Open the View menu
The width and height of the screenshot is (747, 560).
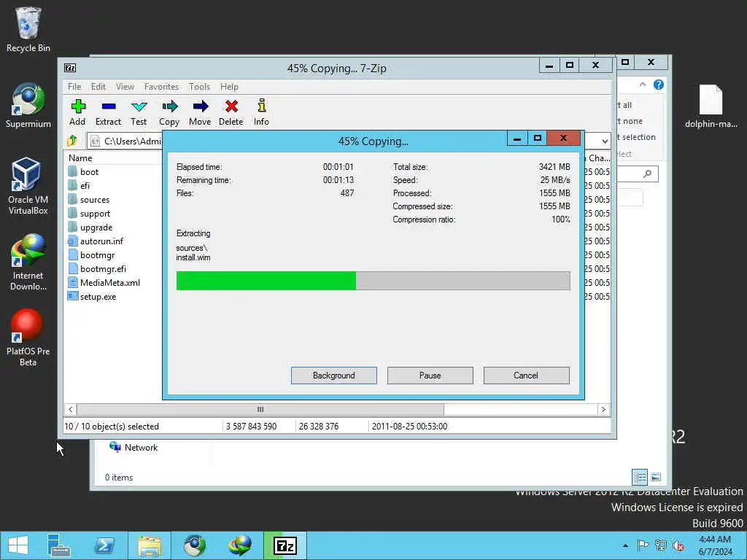125,87
